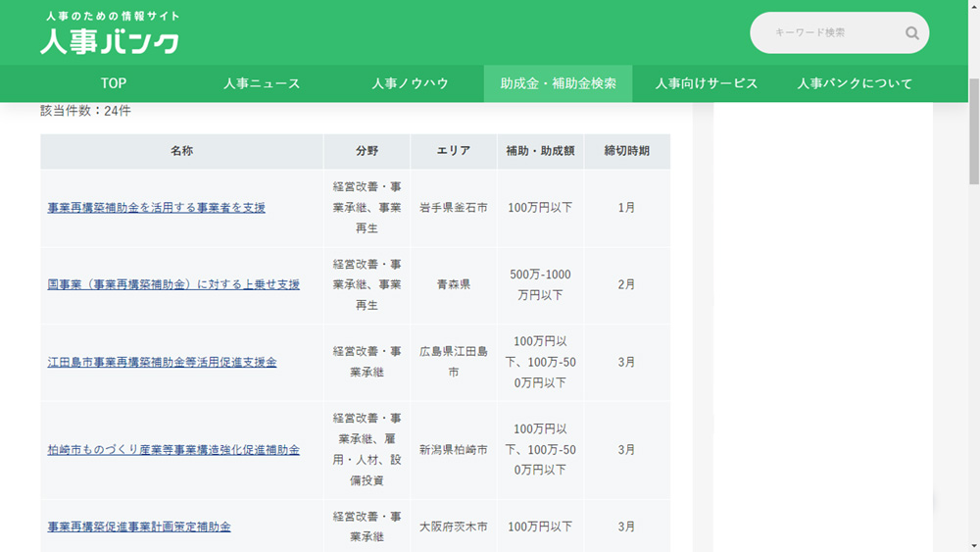The image size is (980, 552).
Task: Click the 補助・助成額 column header
Action: click(x=540, y=151)
